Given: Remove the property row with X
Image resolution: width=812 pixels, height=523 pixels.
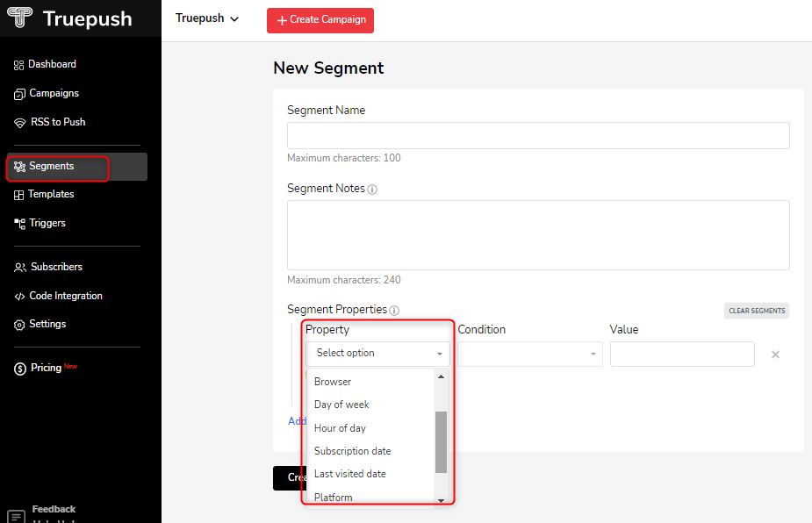Looking at the screenshot, I should [x=775, y=355].
